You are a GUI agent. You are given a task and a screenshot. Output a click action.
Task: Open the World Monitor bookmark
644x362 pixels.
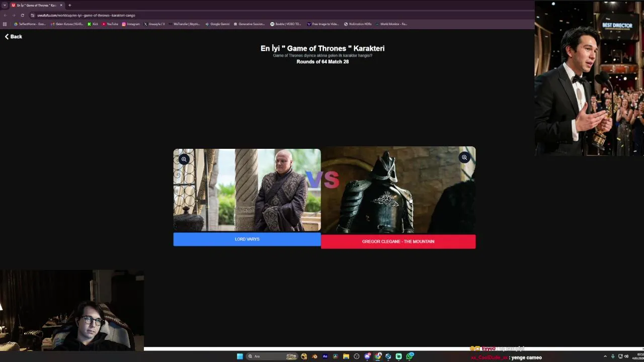(391, 24)
